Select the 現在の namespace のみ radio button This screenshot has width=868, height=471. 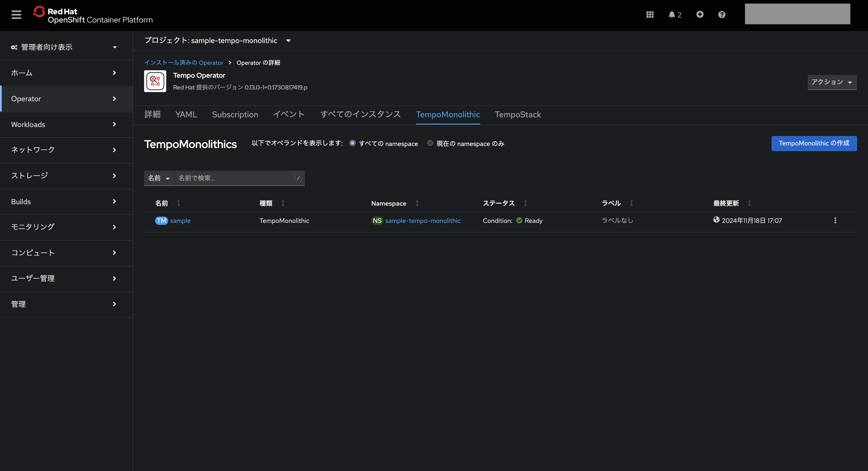tap(430, 143)
